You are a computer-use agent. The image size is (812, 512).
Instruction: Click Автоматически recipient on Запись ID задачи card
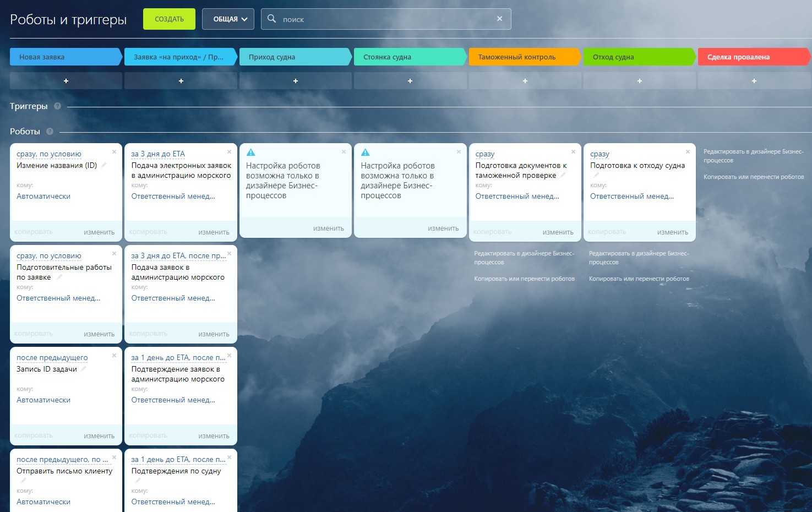coord(43,400)
